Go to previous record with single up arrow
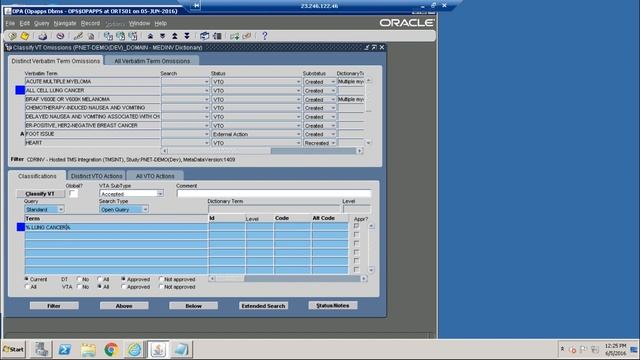Viewport: 640px width, 360px height. pos(150,36)
